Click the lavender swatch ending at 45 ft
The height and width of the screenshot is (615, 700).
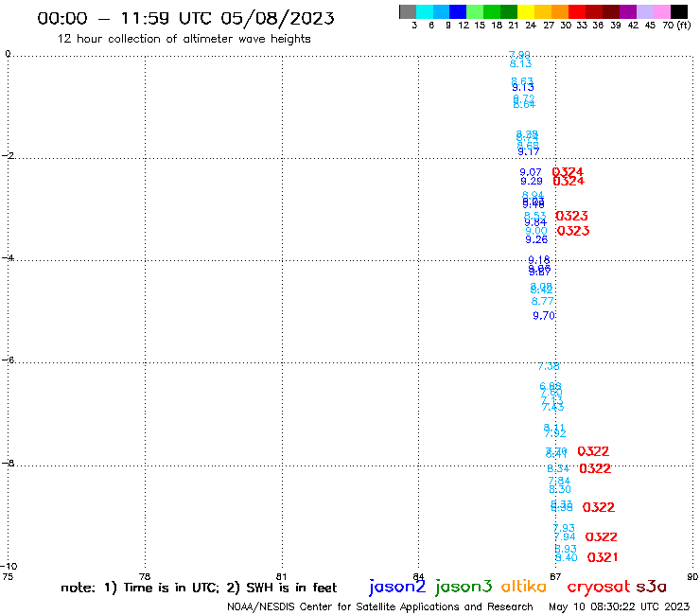coord(644,11)
